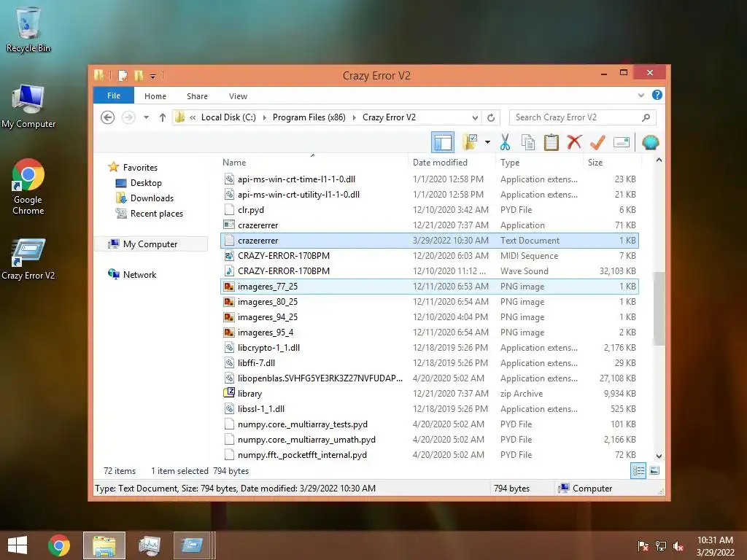Screen dimensions: 747x560
Task: Open Recent places in navigation pane
Action: pos(156,214)
